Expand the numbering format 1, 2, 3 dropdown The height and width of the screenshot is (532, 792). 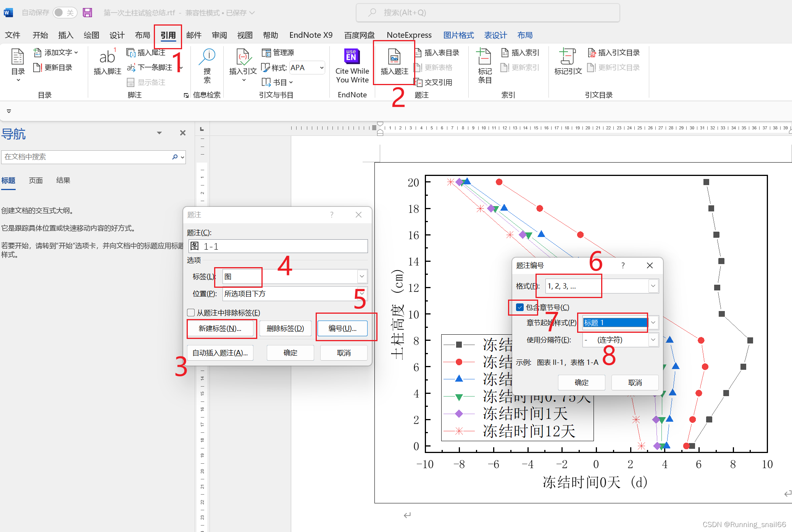pos(653,286)
